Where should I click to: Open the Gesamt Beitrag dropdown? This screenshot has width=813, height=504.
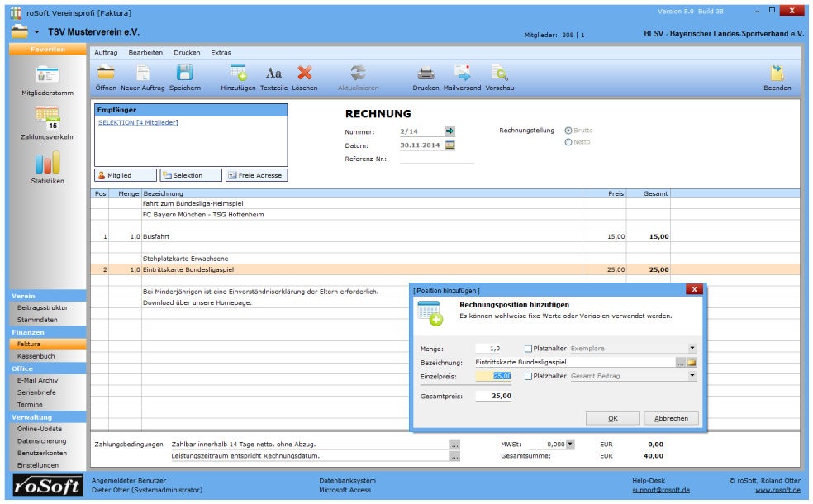(x=692, y=376)
